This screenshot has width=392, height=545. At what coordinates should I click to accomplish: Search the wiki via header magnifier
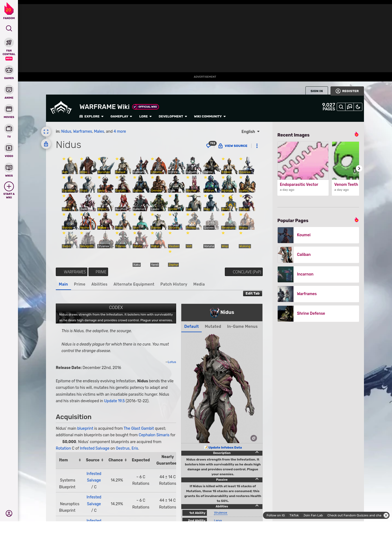pyautogui.click(x=341, y=107)
